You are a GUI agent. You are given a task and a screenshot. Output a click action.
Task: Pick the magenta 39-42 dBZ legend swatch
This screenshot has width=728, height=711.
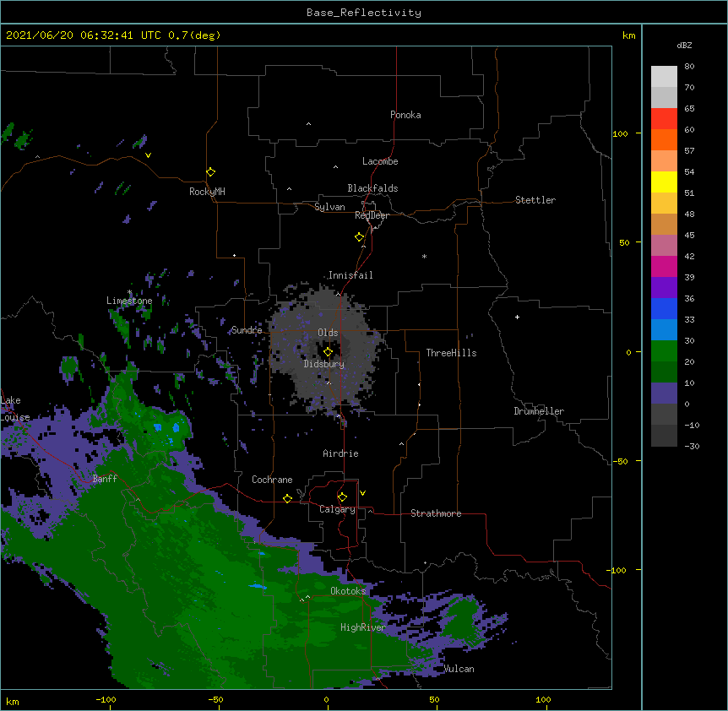664,266
